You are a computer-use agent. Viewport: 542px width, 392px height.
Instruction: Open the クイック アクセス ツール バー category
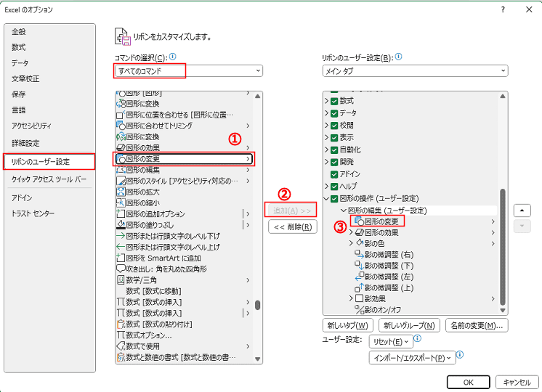(x=49, y=179)
